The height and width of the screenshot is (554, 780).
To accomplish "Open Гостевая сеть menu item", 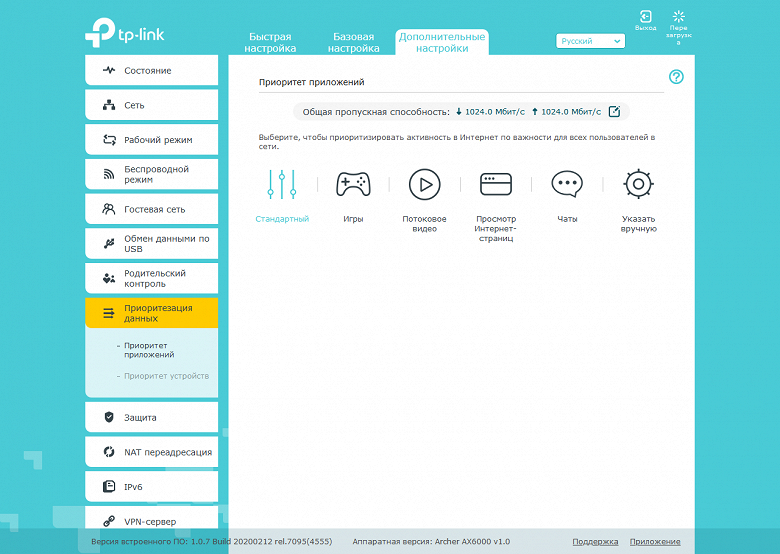I will point(152,209).
